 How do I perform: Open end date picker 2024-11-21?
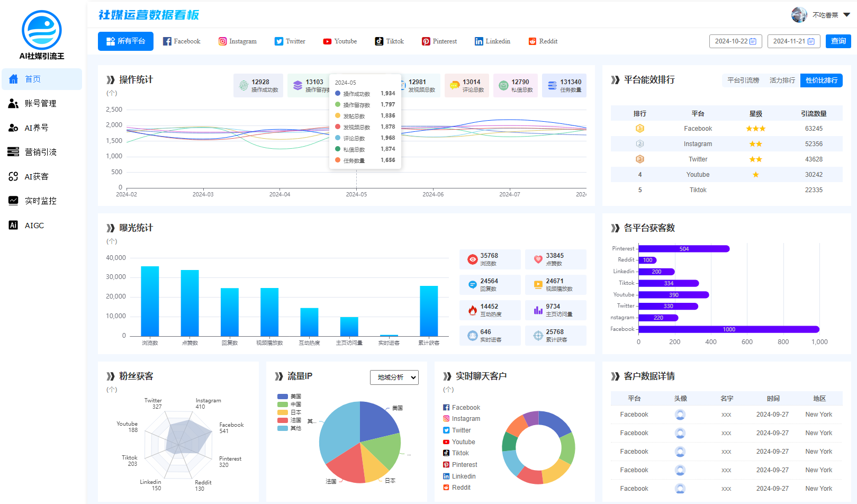click(x=794, y=41)
